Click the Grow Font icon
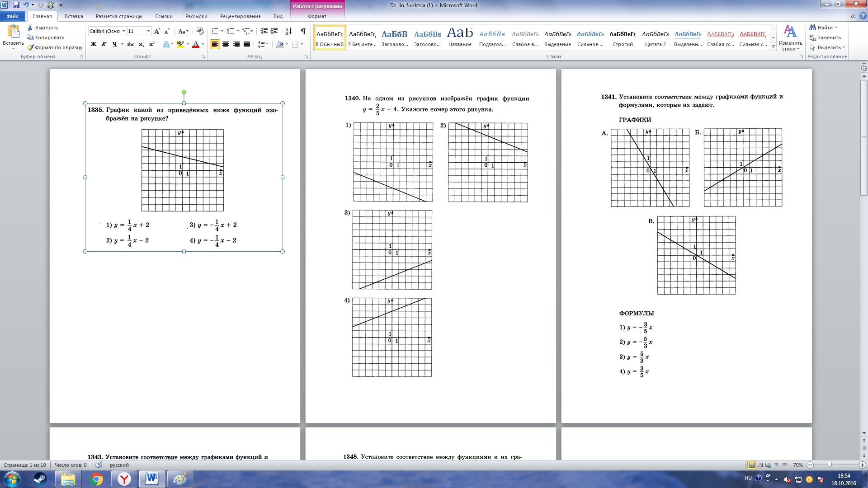 (x=157, y=31)
